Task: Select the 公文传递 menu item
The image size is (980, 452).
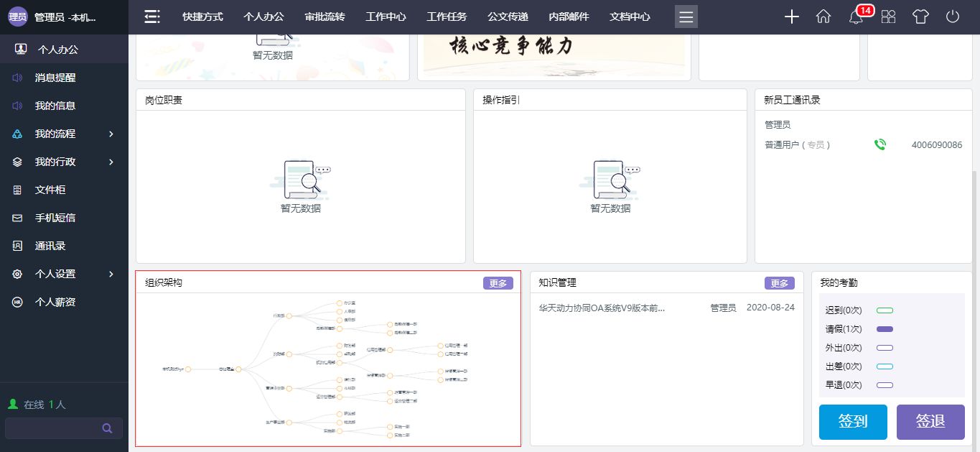Action: tap(508, 17)
